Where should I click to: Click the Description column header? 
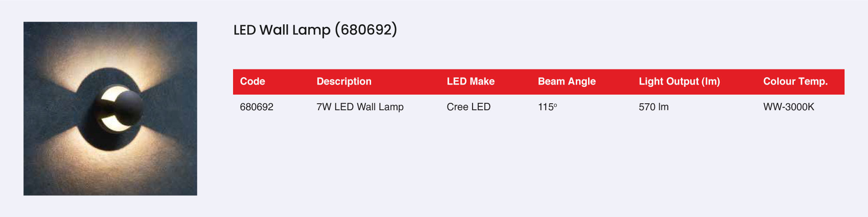(344, 82)
